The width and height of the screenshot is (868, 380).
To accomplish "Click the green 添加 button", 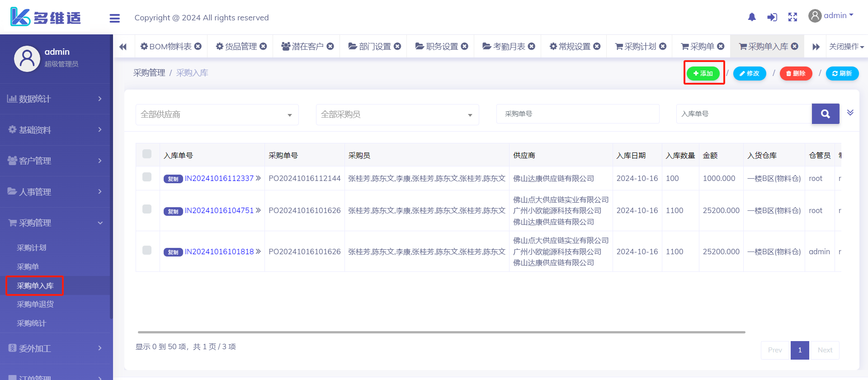I will [x=703, y=73].
